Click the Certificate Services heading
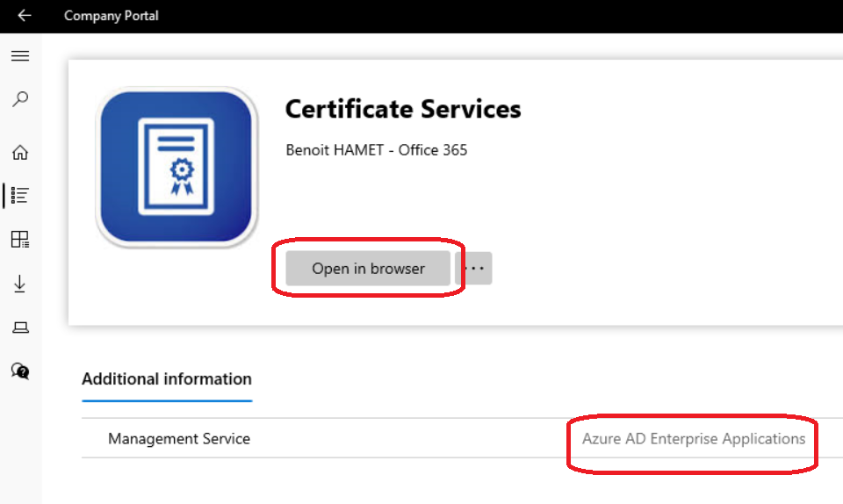 click(403, 110)
